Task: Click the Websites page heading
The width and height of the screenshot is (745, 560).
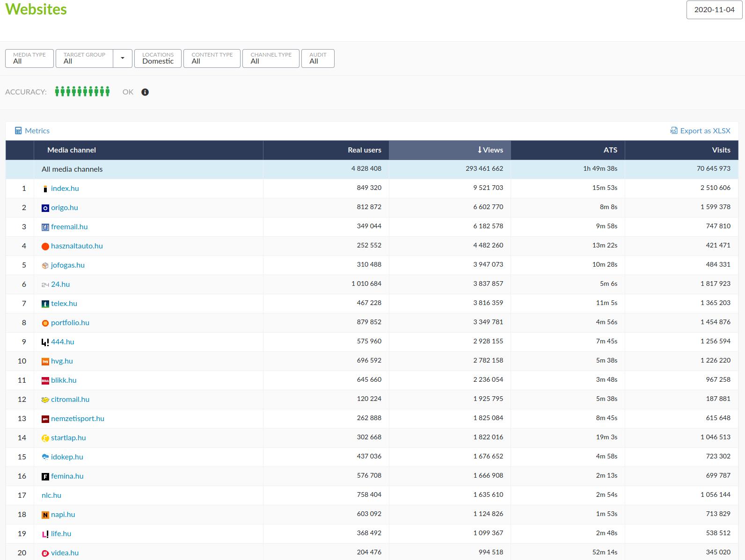Action: [36, 9]
